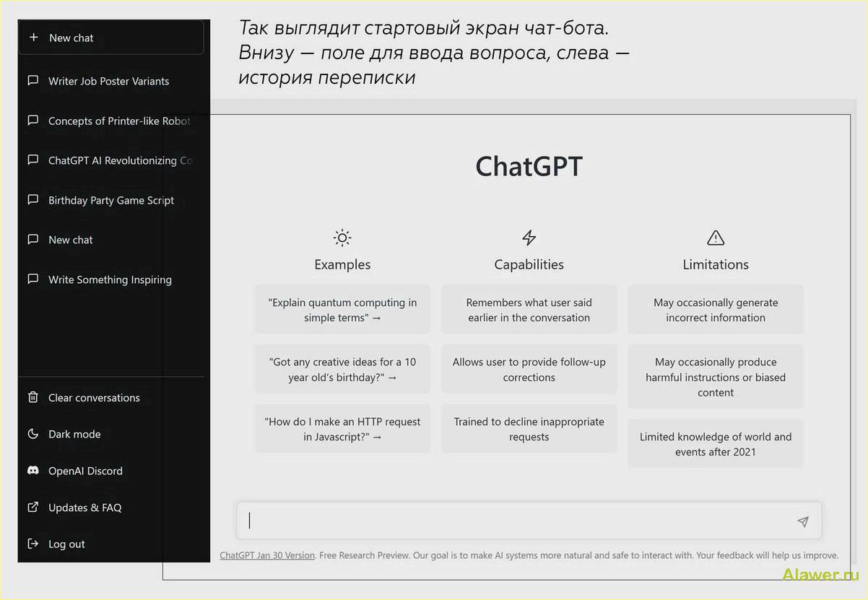Click the external link icon for Updates & FAQ

click(x=32, y=508)
